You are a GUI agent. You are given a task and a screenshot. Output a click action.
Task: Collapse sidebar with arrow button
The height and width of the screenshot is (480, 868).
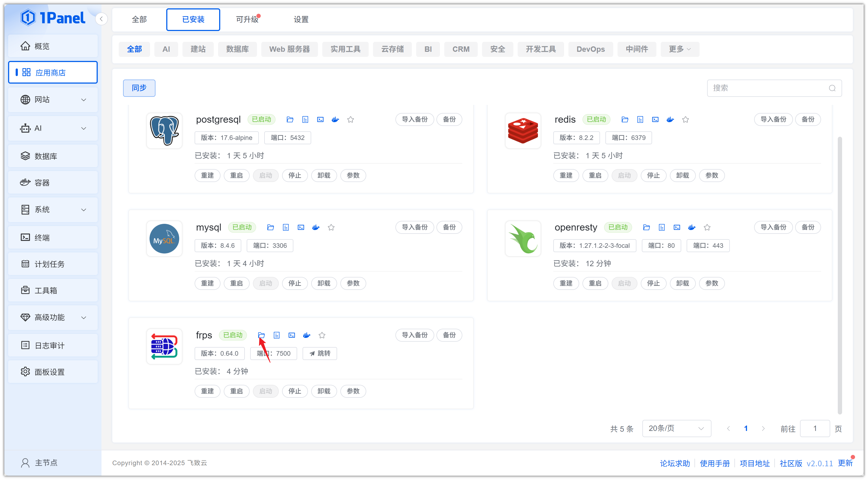pos(101,19)
